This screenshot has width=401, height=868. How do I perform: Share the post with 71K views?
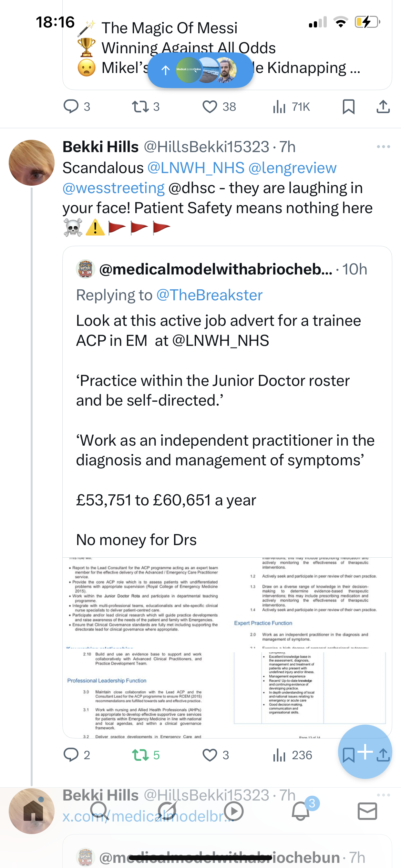click(x=383, y=107)
